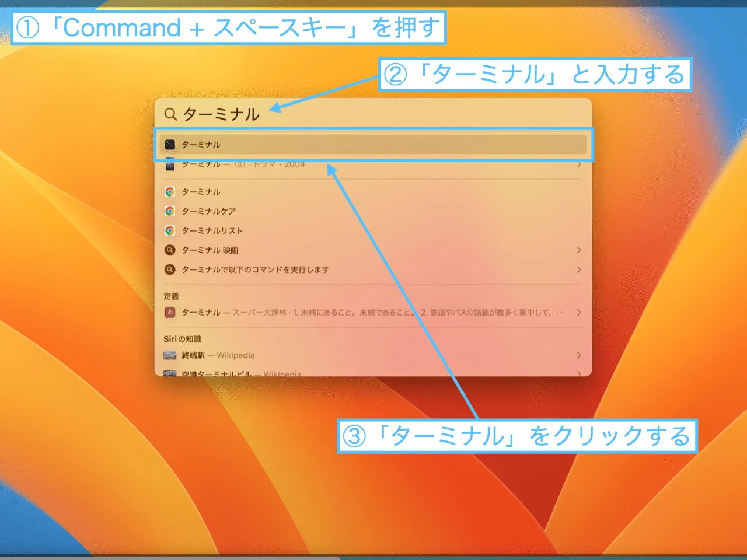Open the スーパー大辞林 definition chevron

pyautogui.click(x=578, y=312)
